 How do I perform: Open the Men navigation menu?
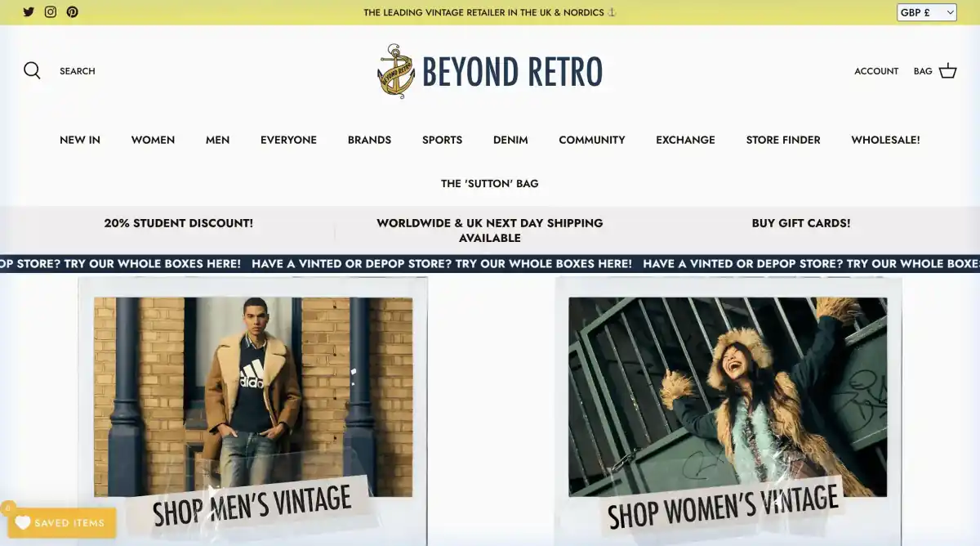click(x=217, y=140)
